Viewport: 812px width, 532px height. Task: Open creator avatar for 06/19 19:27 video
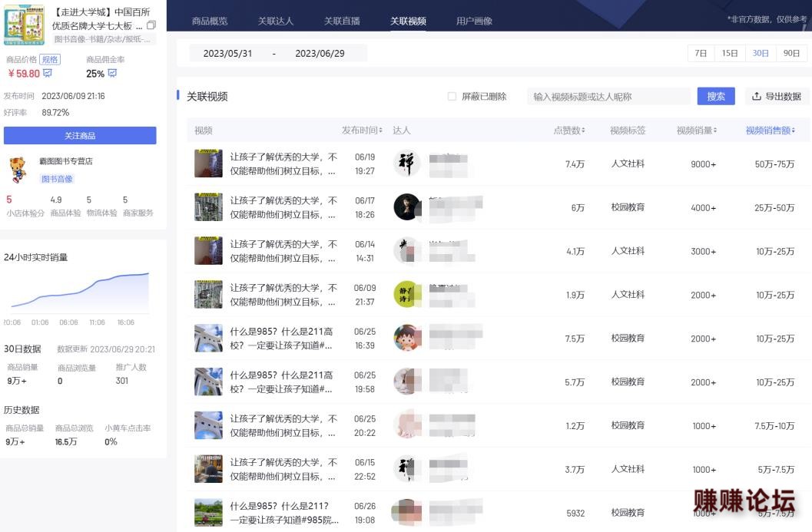(406, 164)
